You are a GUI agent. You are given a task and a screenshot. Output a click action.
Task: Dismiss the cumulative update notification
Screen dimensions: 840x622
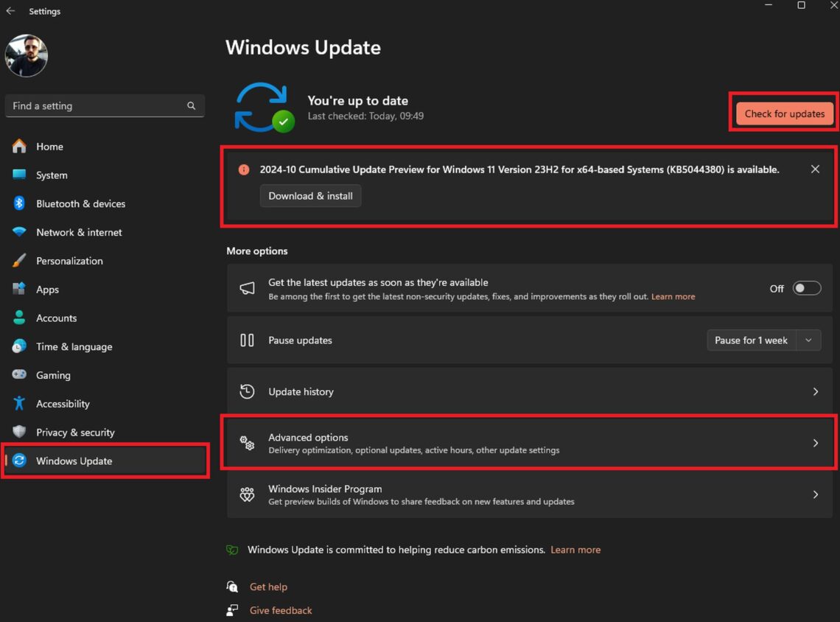(815, 169)
